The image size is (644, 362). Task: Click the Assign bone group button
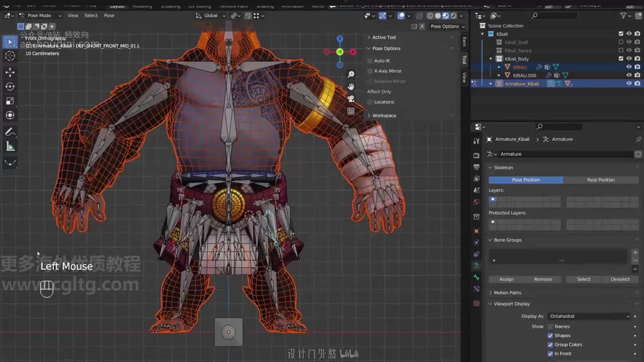(506, 279)
